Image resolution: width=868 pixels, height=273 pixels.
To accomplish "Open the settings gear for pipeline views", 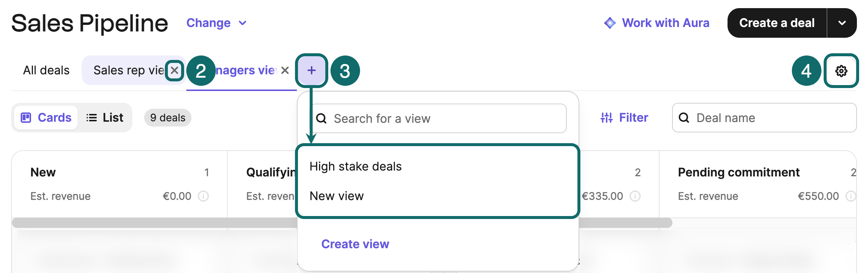I will (841, 70).
